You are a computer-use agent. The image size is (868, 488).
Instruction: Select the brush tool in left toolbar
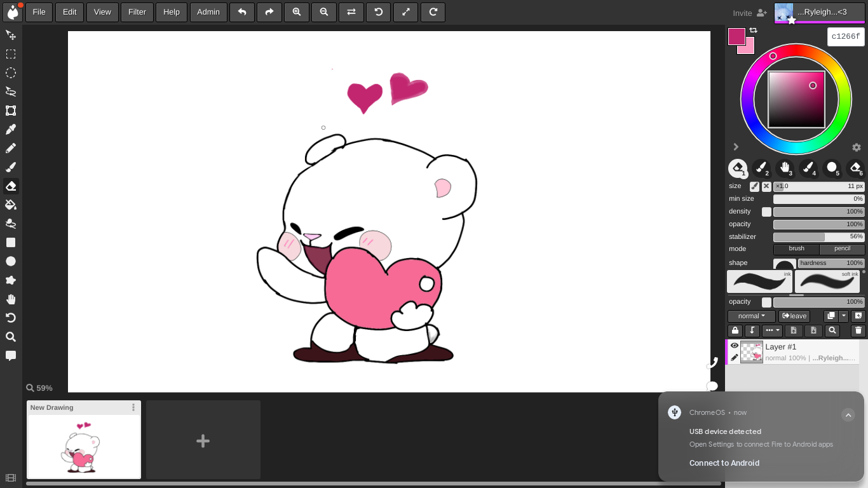tap(11, 167)
